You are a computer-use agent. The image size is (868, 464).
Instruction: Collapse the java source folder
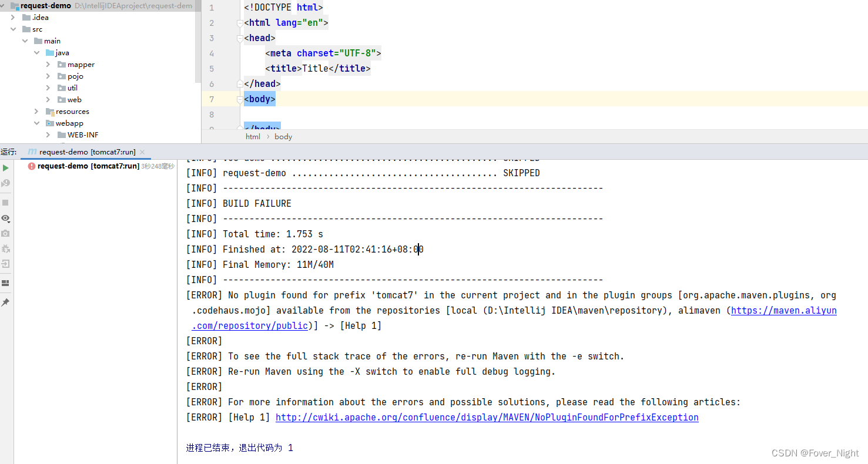point(37,52)
